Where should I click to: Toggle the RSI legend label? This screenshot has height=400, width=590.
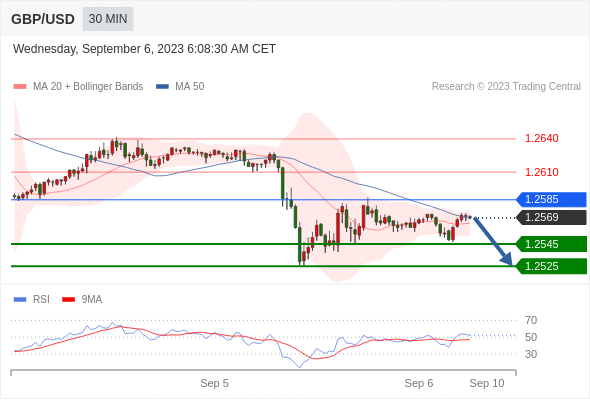(x=41, y=300)
